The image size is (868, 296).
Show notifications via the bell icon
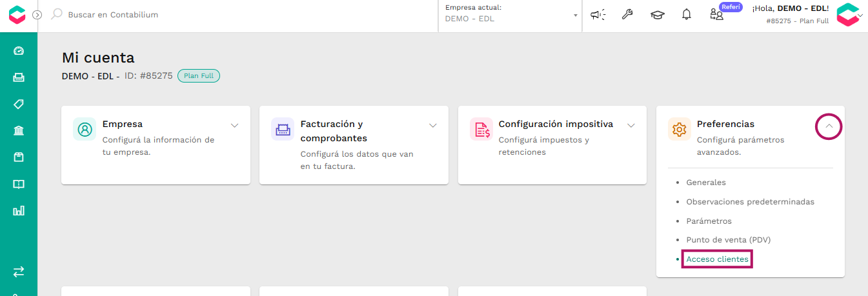coord(687,14)
